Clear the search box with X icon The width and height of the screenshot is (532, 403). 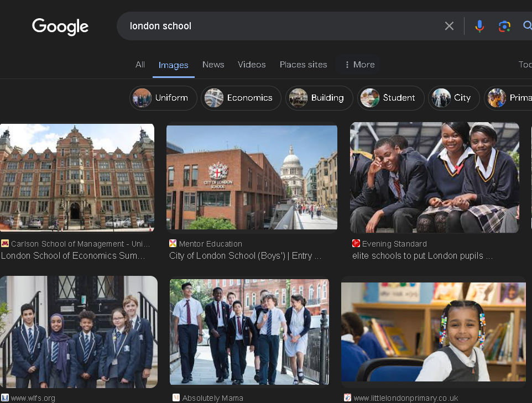[449, 26]
